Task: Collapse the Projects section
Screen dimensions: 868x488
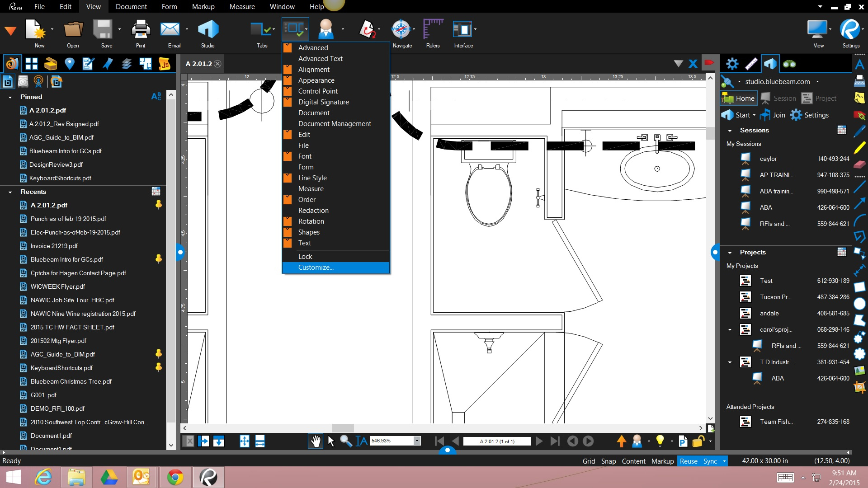Action: pos(730,253)
